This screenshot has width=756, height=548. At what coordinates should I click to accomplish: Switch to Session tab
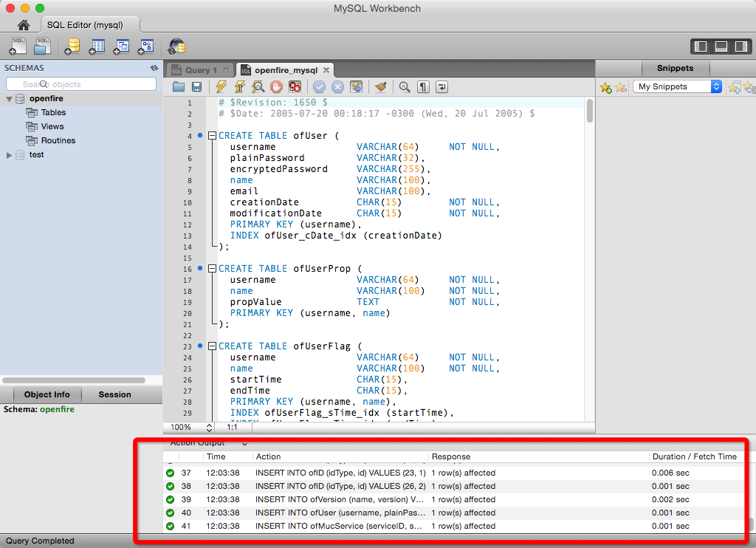point(114,394)
